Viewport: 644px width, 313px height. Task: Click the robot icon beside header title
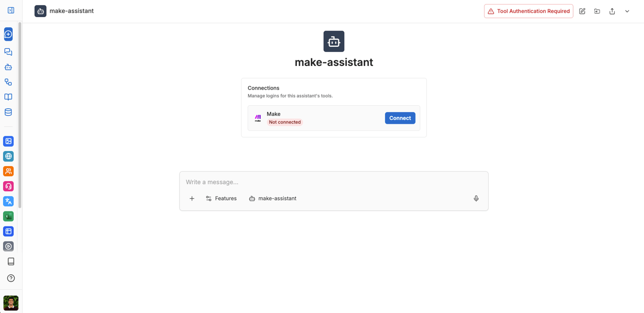tap(41, 11)
